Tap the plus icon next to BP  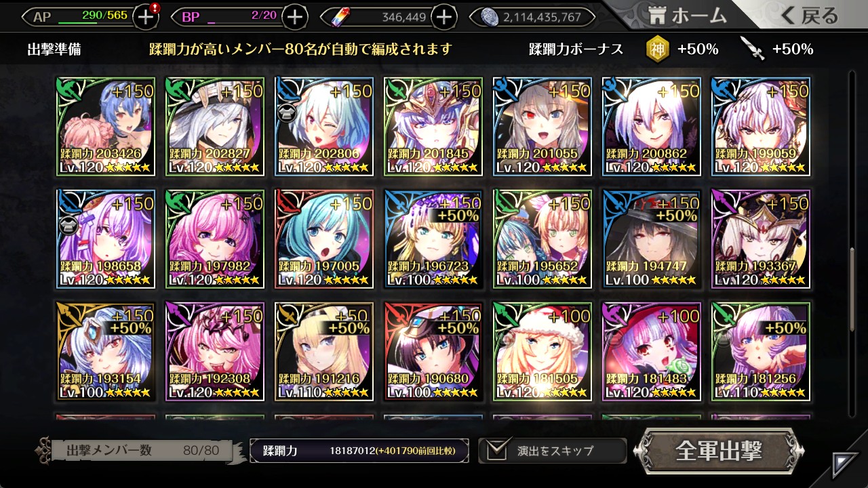tap(294, 17)
